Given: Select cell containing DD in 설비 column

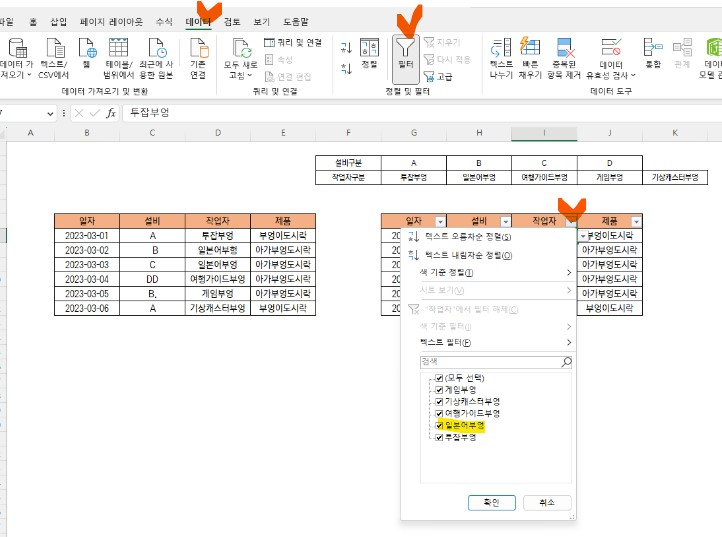Looking at the screenshot, I should click(152, 279).
